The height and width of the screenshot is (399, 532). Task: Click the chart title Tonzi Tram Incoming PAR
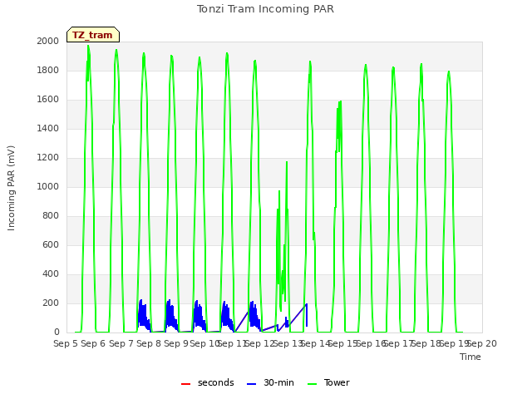click(x=265, y=9)
